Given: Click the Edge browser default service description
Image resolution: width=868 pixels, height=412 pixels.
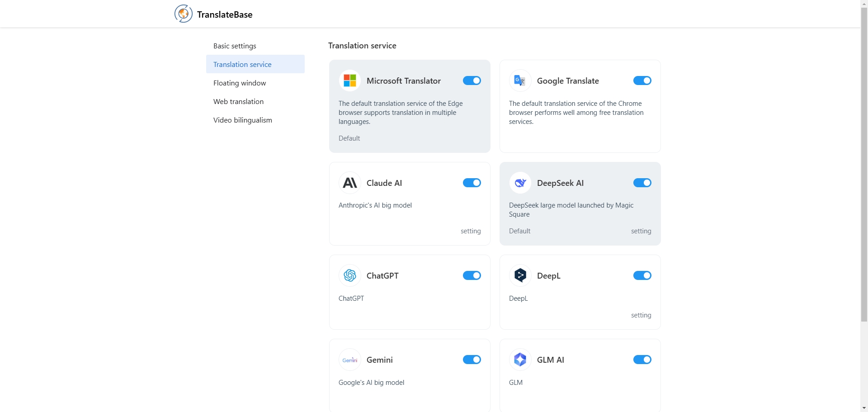Looking at the screenshot, I should (401, 113).
